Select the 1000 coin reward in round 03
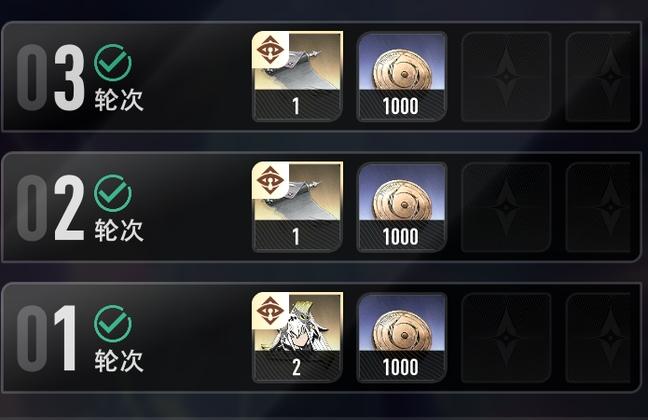The height and width of the screenshot is (420, 648). point(402,76)
